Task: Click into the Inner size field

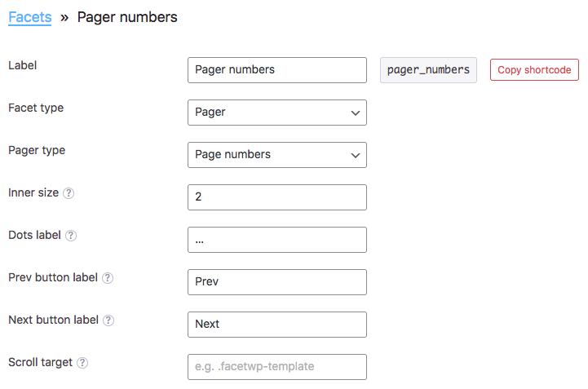Action: click(x=277, y=197)
